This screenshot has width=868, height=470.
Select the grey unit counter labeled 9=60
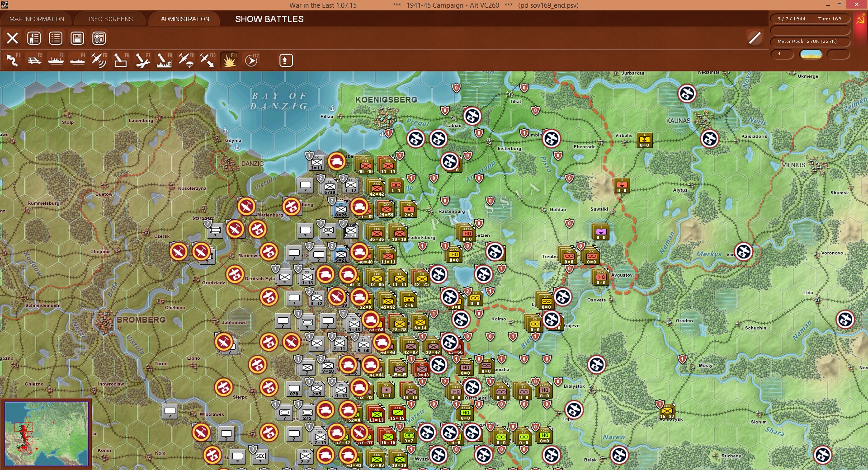[363, 344]
